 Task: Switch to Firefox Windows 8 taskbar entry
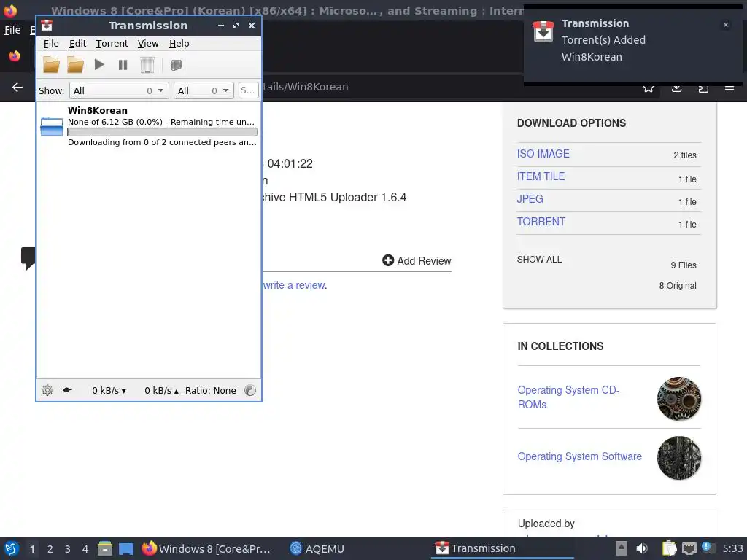[206, 548]
